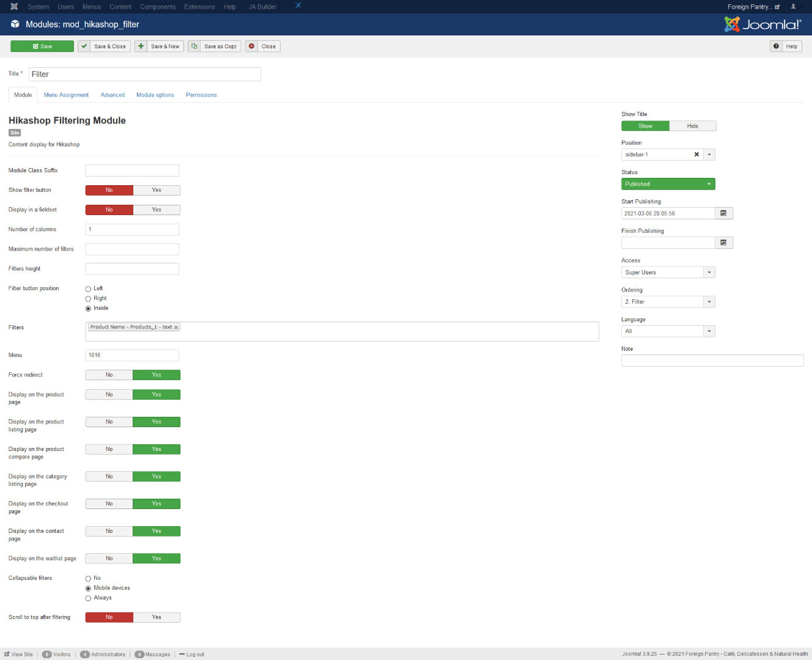This screenshot has height=660, width=812.
Task: Hide the module title with Hide toggle
Action: pos(692,126)
